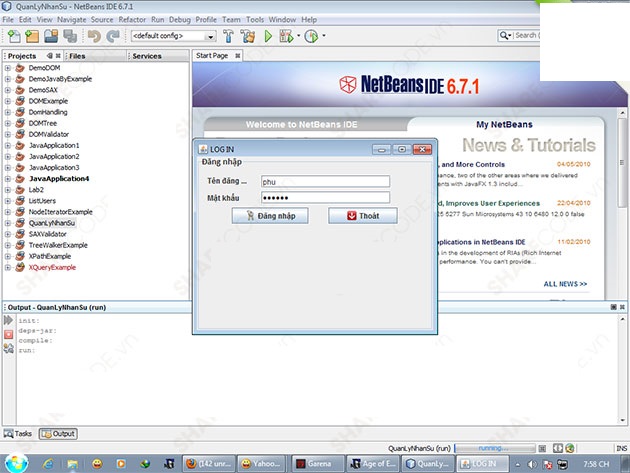
Task: Click the New File toolbar icon
Action: (13, 36)
